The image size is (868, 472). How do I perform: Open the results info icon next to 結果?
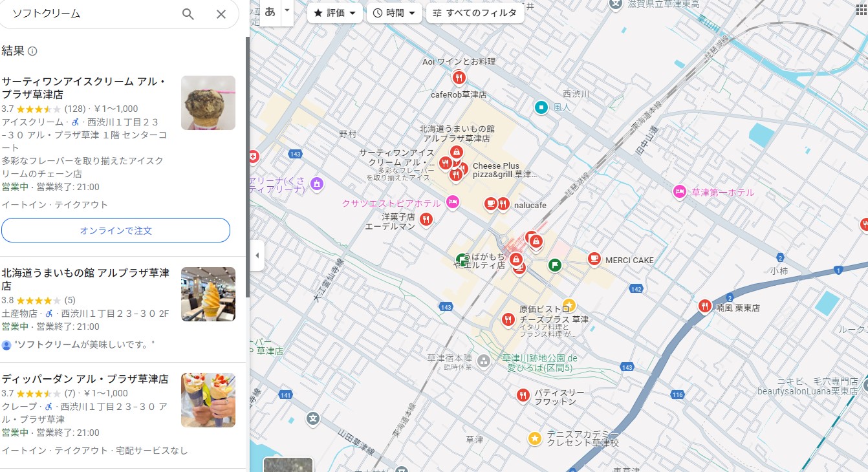[x=32, y=51]
